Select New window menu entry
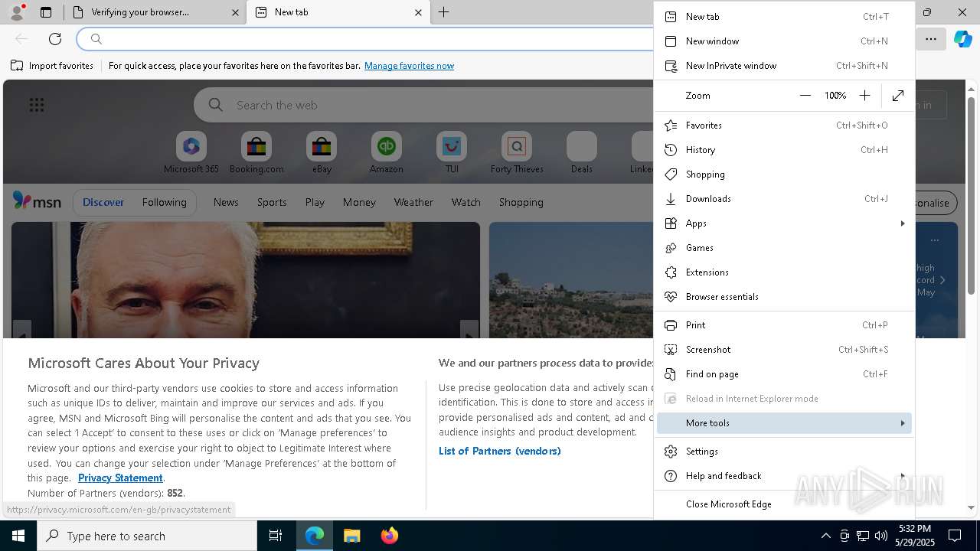 (784, 41)
